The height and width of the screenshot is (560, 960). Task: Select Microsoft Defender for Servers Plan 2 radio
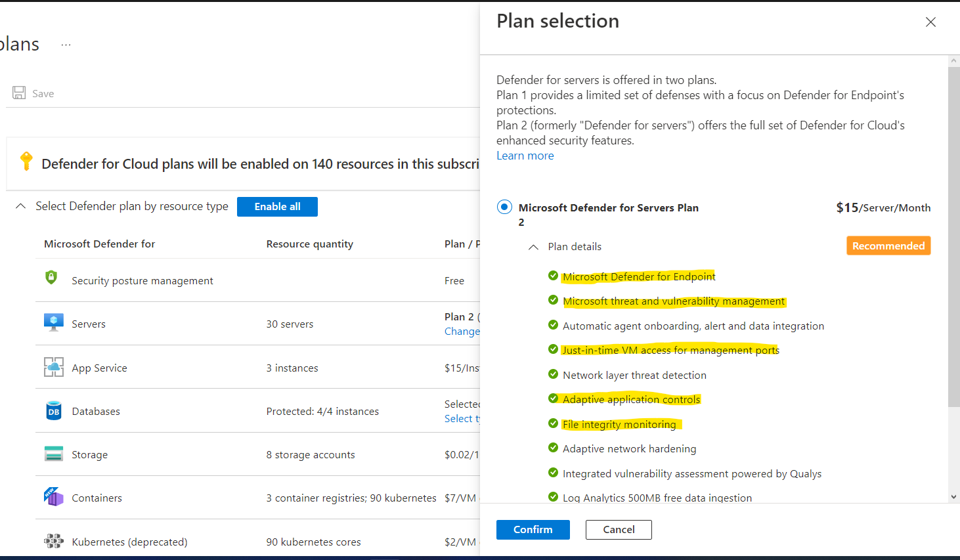(x=504, y=207)
